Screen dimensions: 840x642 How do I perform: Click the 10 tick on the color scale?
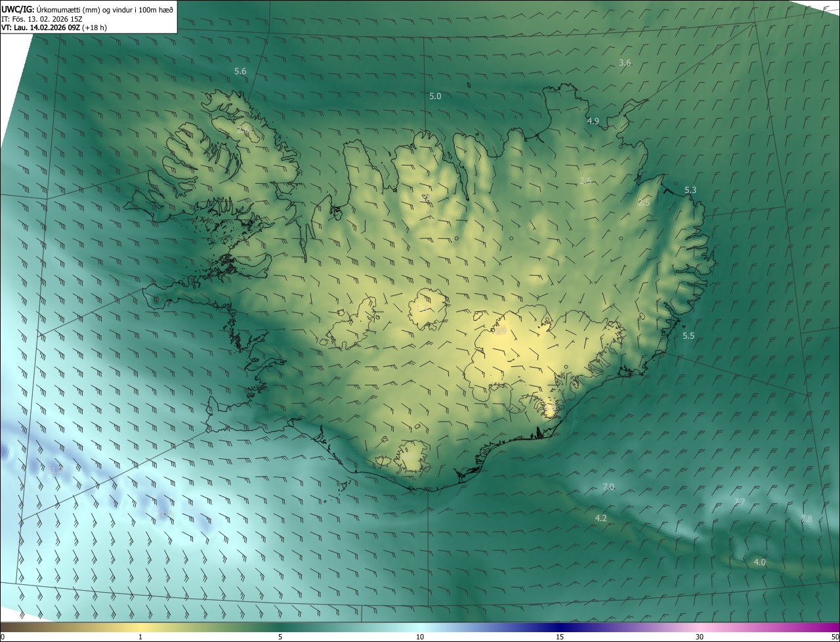point(420,637)
